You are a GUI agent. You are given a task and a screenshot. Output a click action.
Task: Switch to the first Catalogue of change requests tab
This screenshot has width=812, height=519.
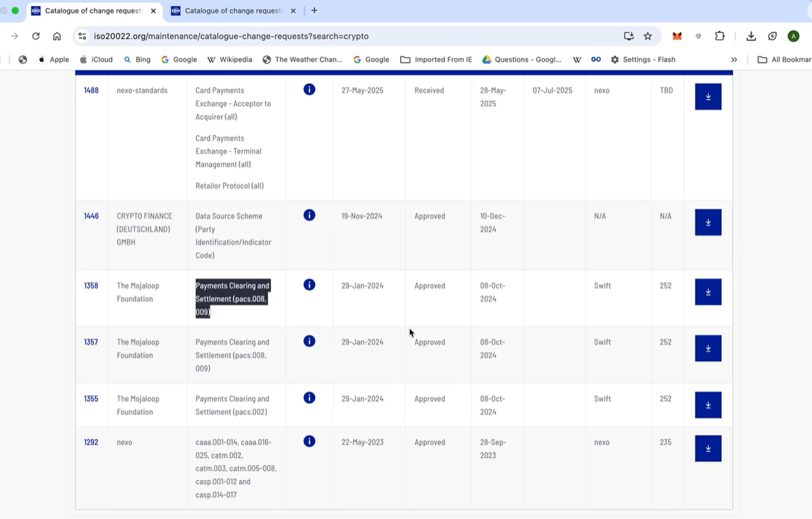(93, 11)
